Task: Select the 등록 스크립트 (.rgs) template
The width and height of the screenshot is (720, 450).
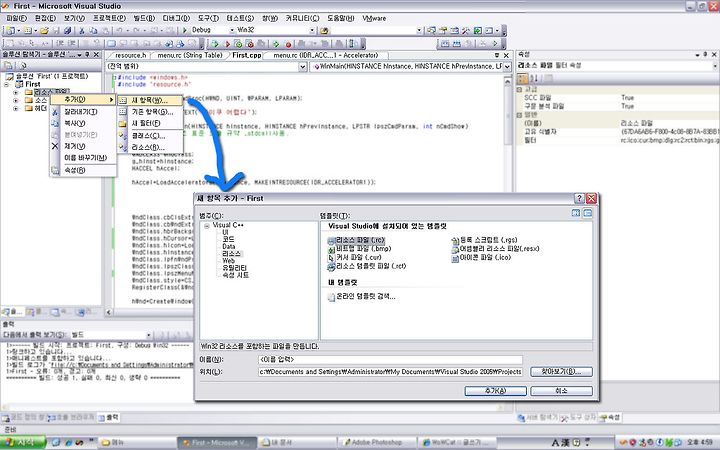Action: tap(484, 240)
